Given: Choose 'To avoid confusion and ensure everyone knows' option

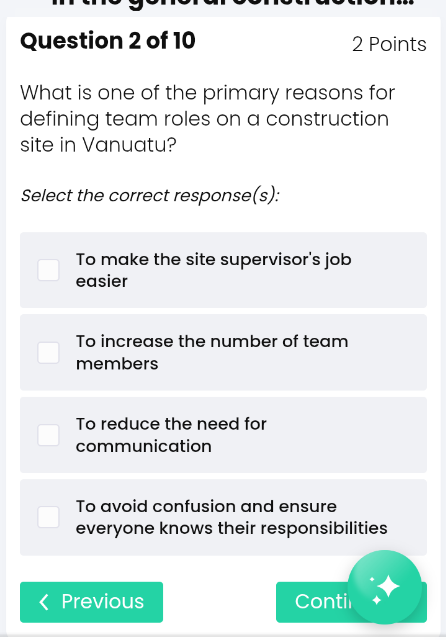Looking at the screenshot, I should pos(231,517).
